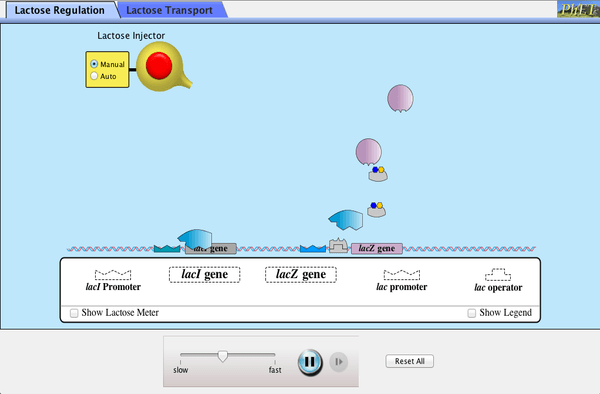Screen dimensions: 600x394
Task: Select the Manual injector mode
Action: tap(94, 64)
